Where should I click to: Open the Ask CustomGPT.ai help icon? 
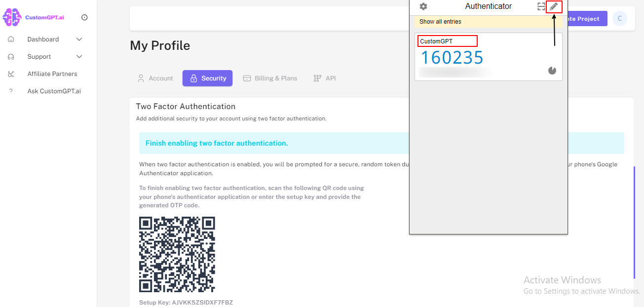[x=11, y=91]
